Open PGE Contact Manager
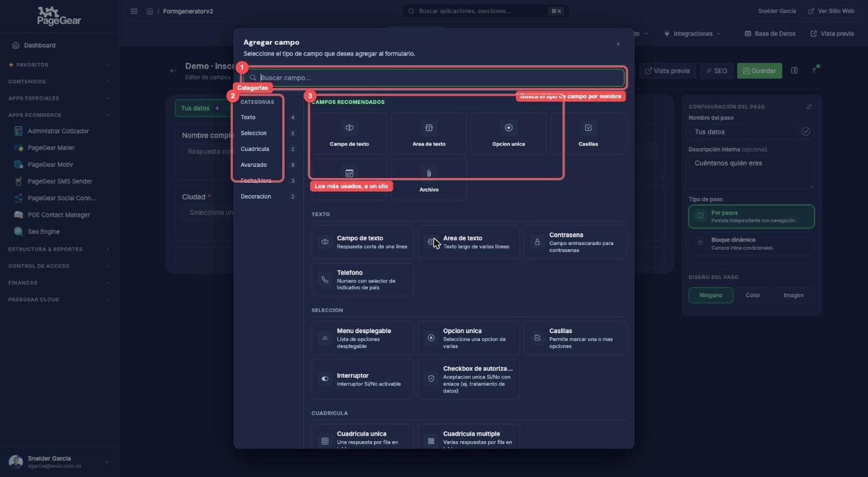Viewport: 868px width, 477px height. pyautogui.click(x=59, y=215)
